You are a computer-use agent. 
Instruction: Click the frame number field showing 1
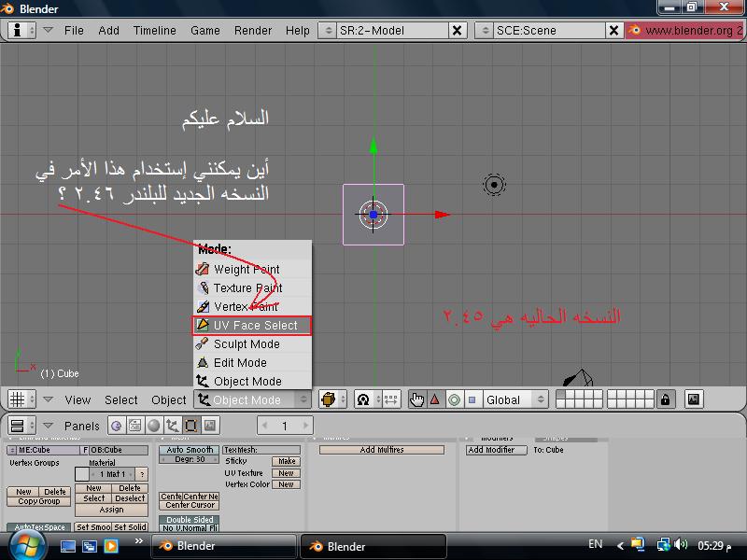click(x=285, y=426)
